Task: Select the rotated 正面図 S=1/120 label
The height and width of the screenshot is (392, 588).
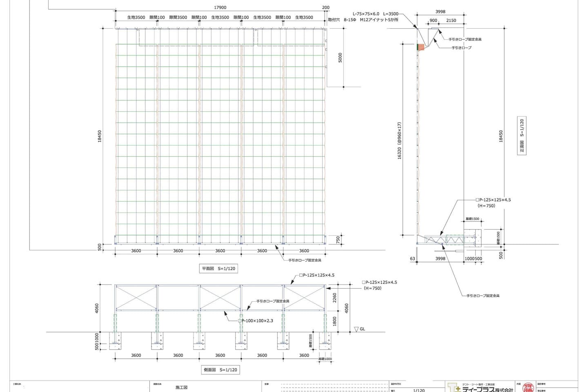Action: (521, 136)
